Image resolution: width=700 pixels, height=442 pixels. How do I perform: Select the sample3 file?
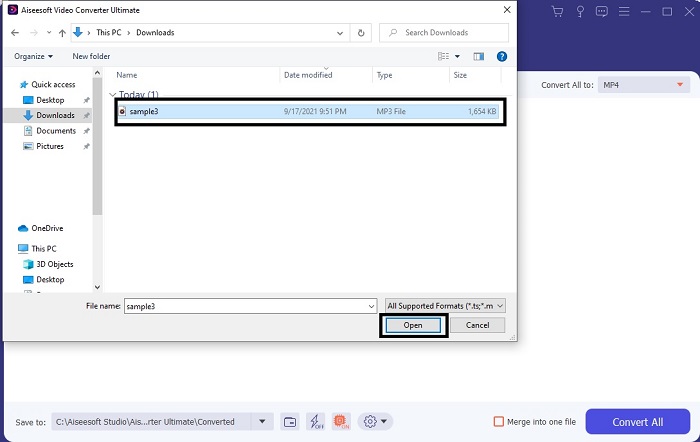tap(308, 111)
